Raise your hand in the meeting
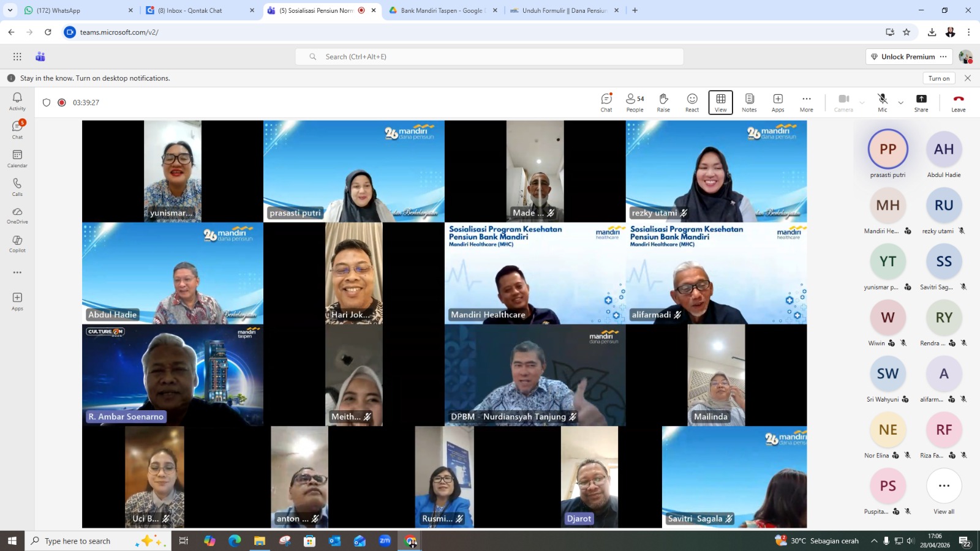The height and width of the screenshot is (551, 980). click(x=663, y=102)
